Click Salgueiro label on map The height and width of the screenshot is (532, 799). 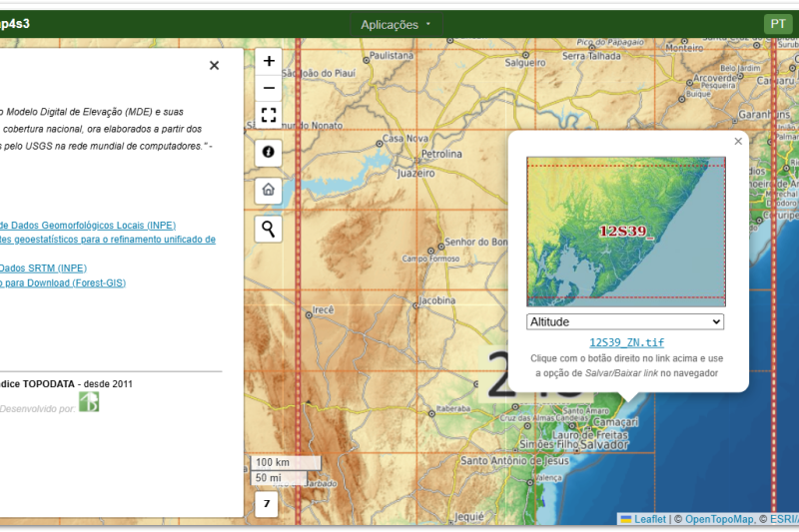click(525, 63)
